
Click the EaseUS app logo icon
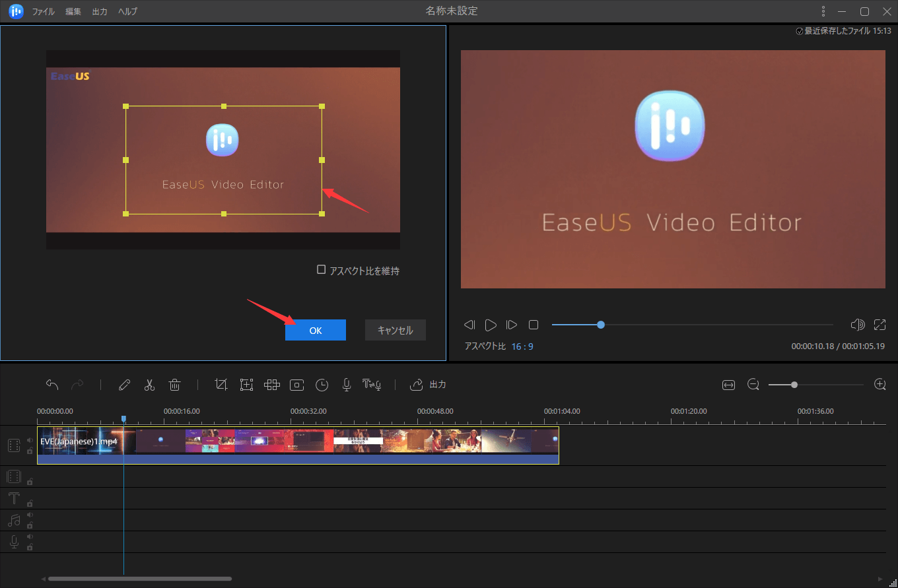[17, 11]
